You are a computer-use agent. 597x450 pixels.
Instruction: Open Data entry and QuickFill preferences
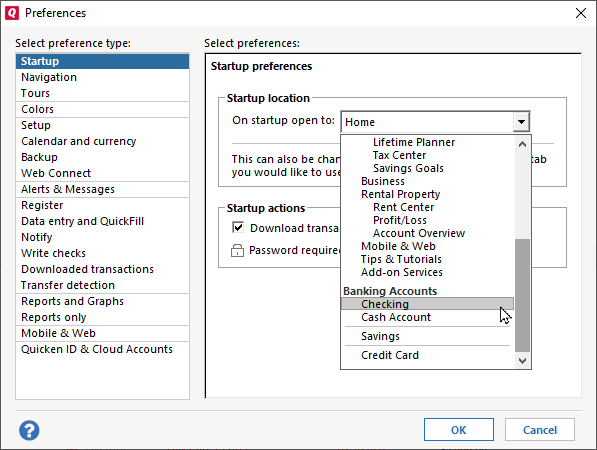coord(102,221)
